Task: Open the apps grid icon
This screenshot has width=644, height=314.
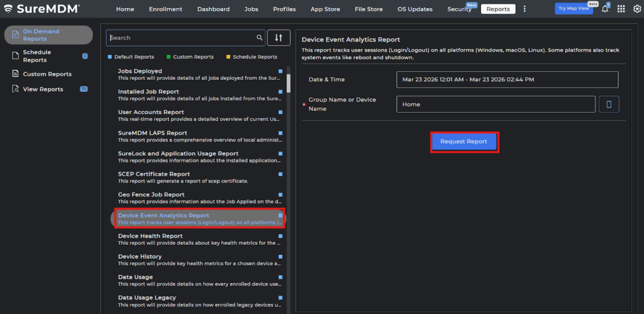Action: point(621,9)
